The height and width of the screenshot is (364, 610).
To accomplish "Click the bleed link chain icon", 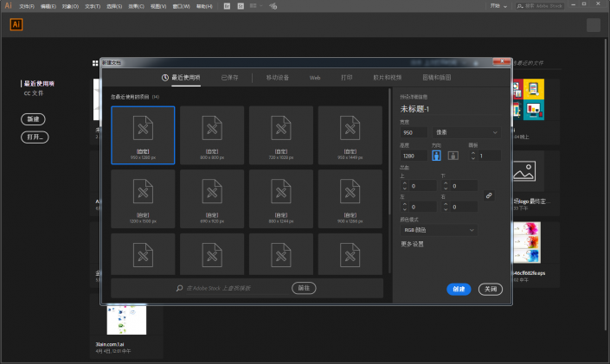I will point(489,195).
